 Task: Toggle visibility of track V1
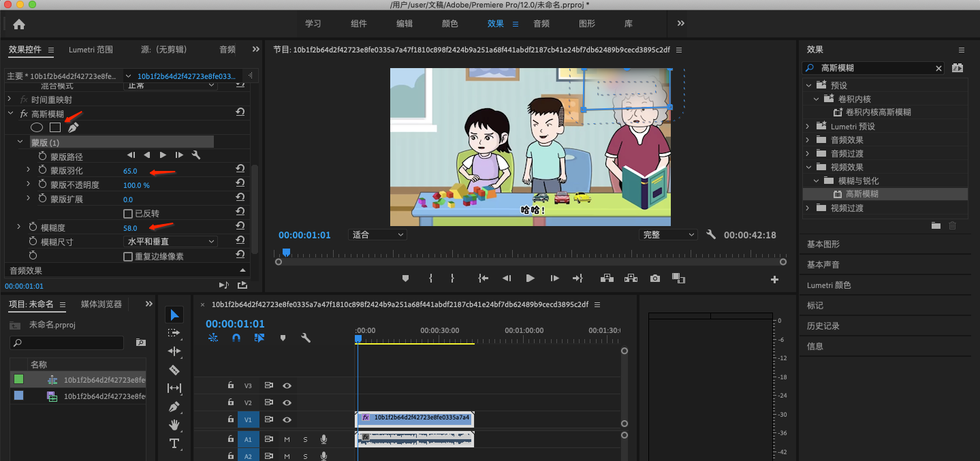click(x=287, y=420)
